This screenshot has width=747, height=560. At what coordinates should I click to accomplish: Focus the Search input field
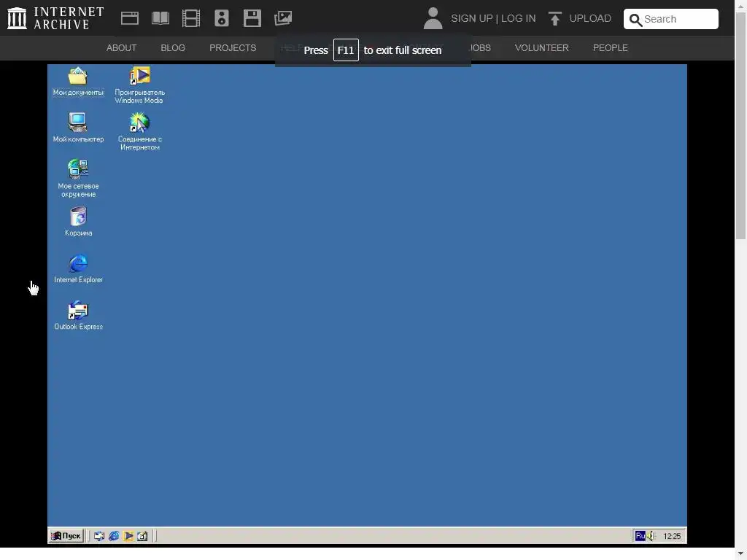coord(671,19)
